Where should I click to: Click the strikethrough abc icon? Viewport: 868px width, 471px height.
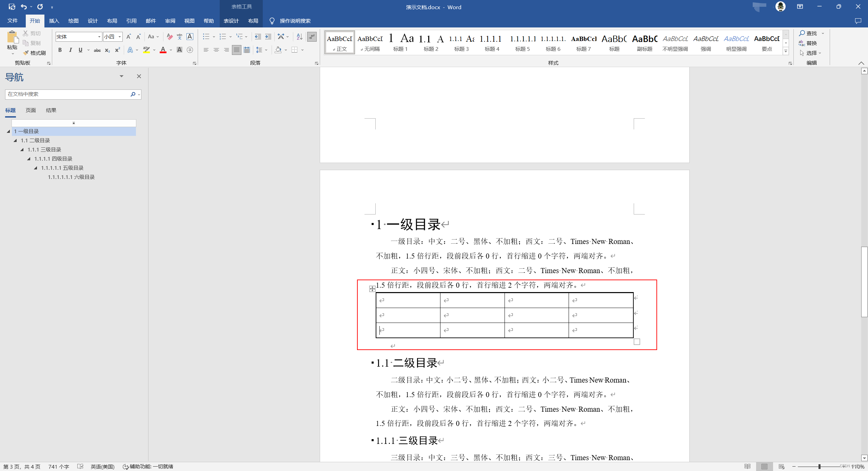click(97, 50)
